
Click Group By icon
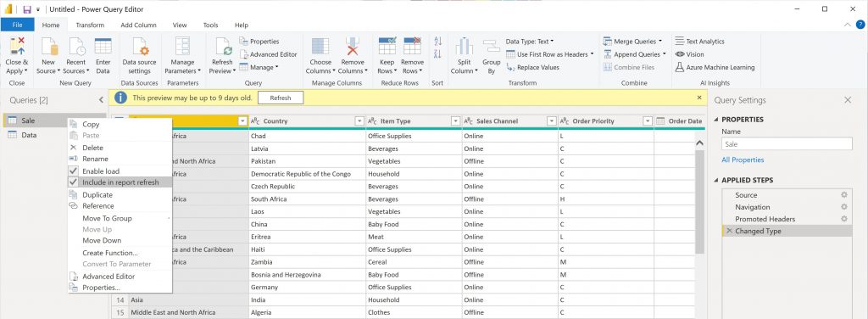pyautogui.click(x=491, y=46)
